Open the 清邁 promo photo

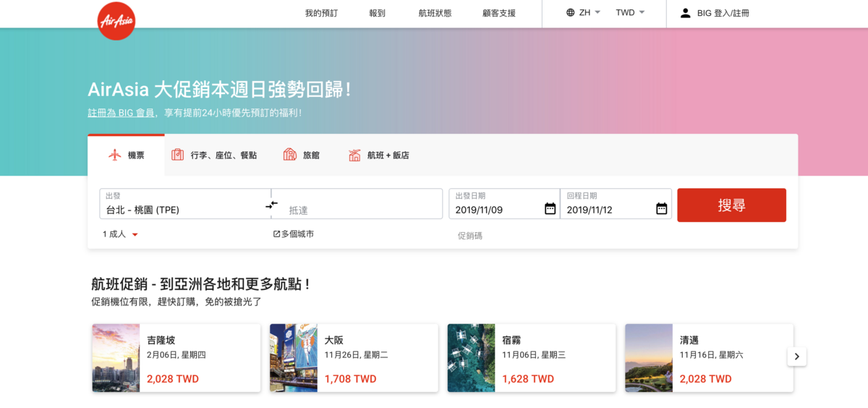[x=649, y=358]
